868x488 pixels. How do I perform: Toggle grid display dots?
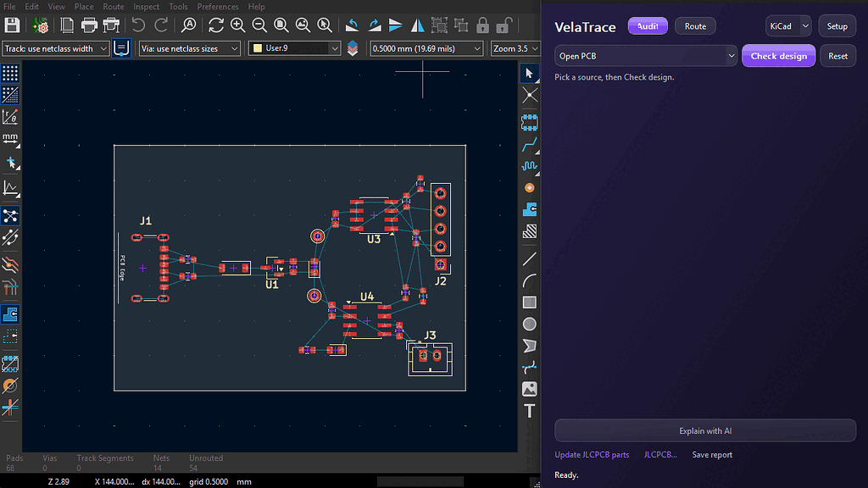click(x=10, y=73)
